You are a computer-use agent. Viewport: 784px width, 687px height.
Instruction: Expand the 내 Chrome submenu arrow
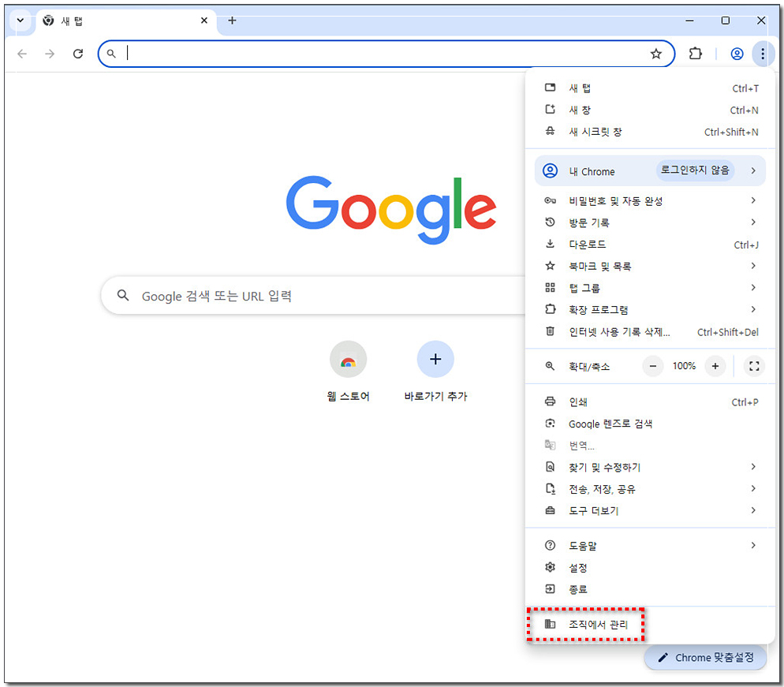753,170
